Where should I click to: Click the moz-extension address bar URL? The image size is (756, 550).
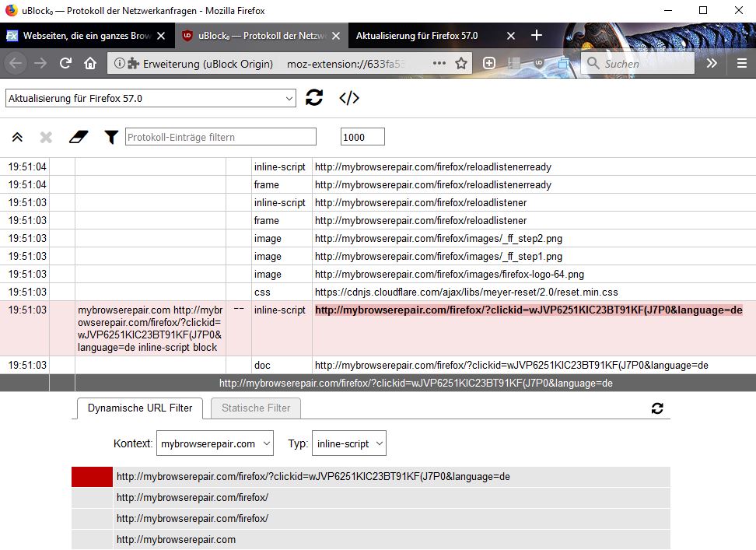click(346, 64)
